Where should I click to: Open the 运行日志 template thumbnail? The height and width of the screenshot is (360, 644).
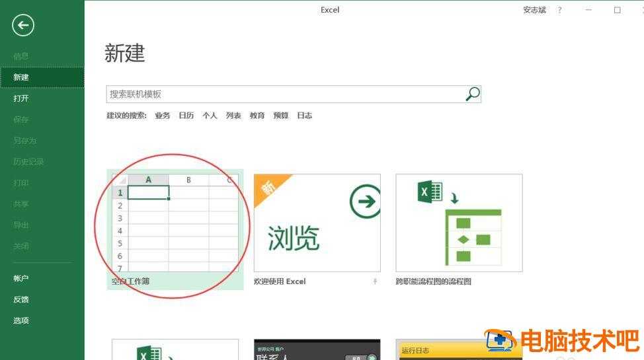click(x=459, y=349)
